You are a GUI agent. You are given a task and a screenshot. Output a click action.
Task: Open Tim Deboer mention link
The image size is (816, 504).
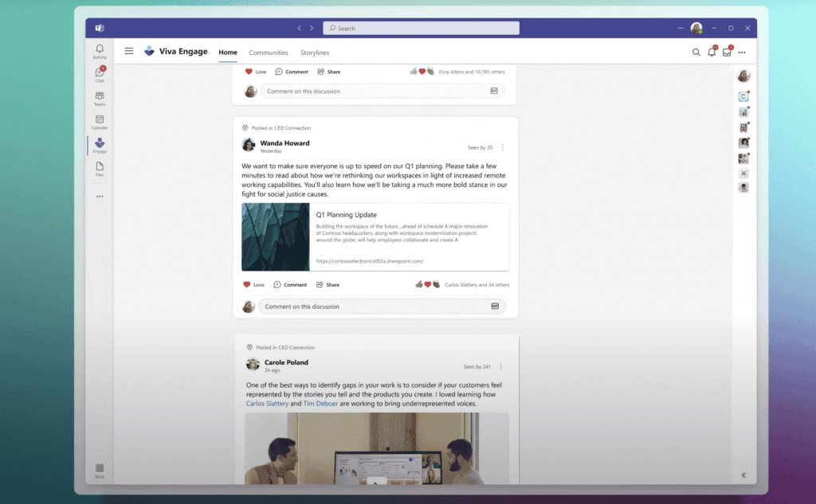(320, 404)
